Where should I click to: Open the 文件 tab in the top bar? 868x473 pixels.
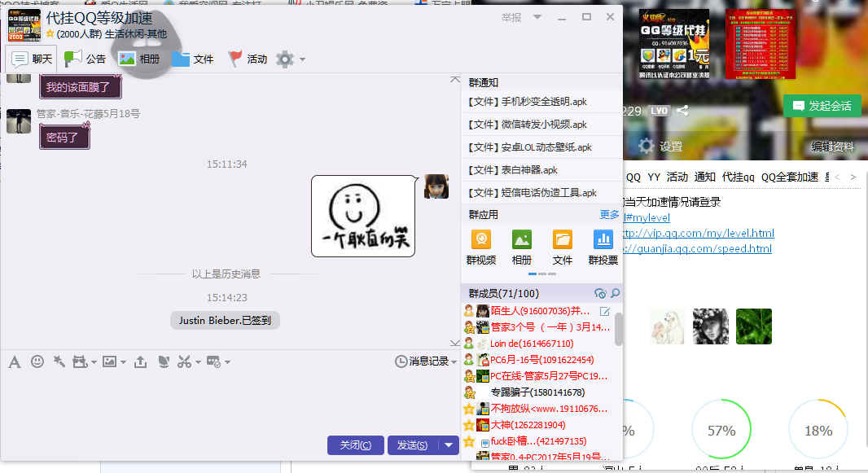click(193, 59)
